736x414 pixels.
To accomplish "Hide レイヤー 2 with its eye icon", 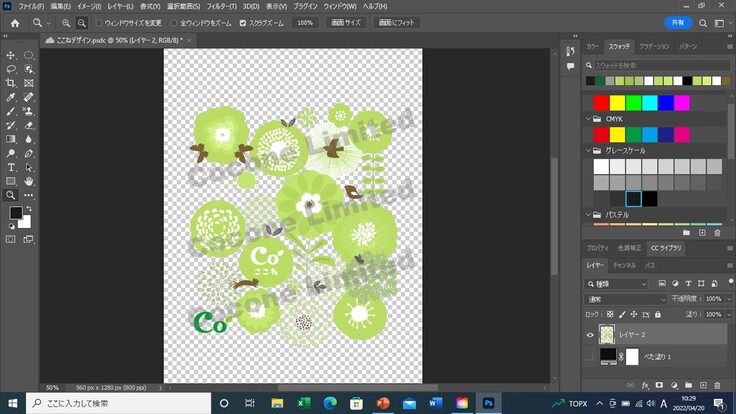I will coord(590,335).
